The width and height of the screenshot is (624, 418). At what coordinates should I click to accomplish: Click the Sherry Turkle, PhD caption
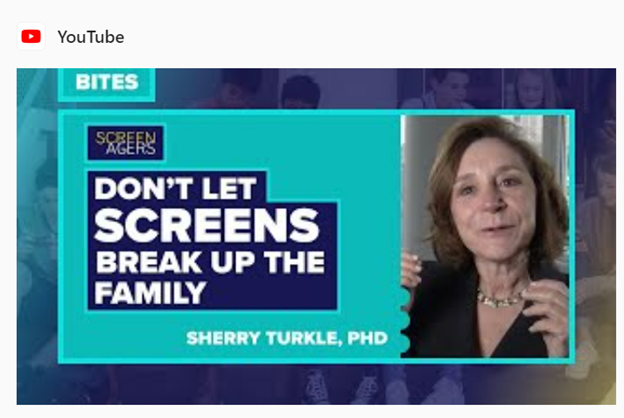point(287,338)
